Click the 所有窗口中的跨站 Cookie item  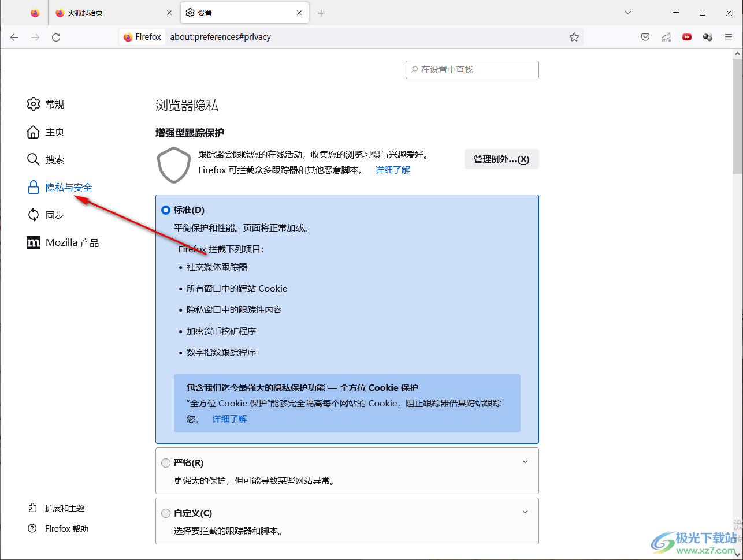click(x=237, y=289)
